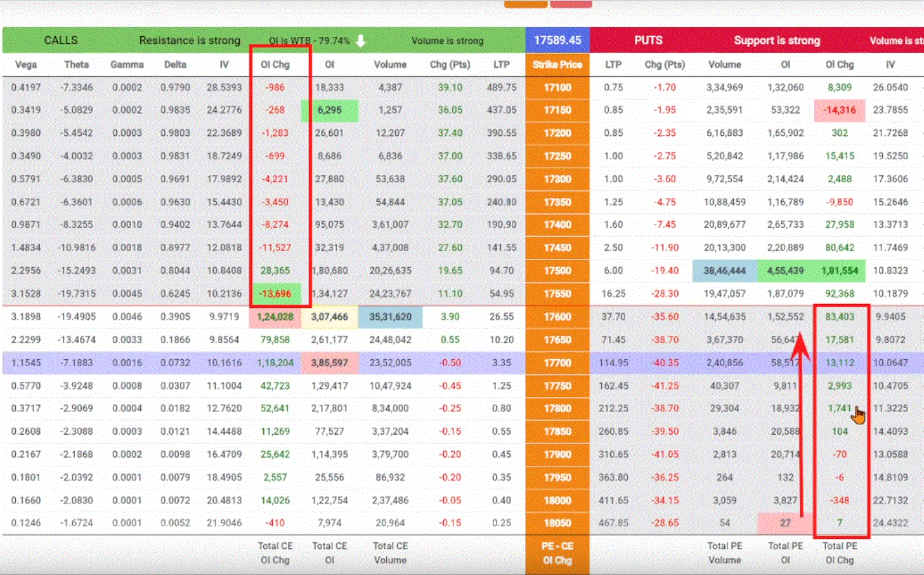Click the blue call volume cell 35,31,620
The height and width of the screenshot is (575, 924).
(x=390, y=317)
